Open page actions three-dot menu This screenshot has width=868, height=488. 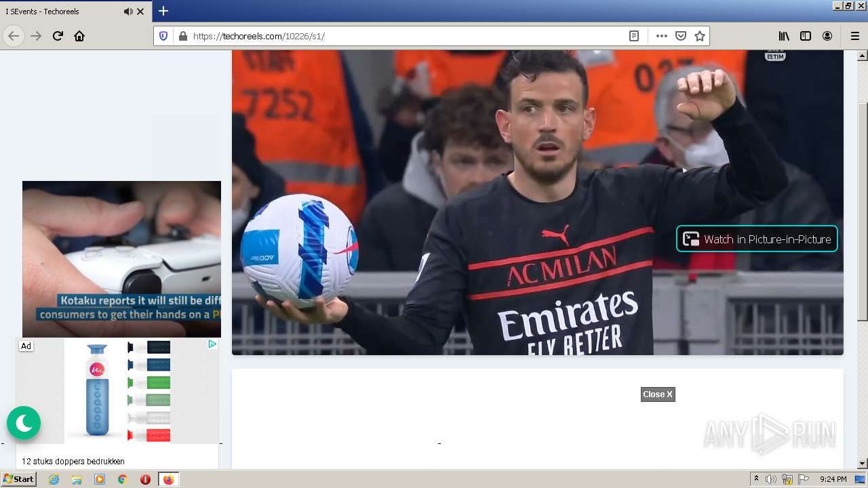click(662, 36)
